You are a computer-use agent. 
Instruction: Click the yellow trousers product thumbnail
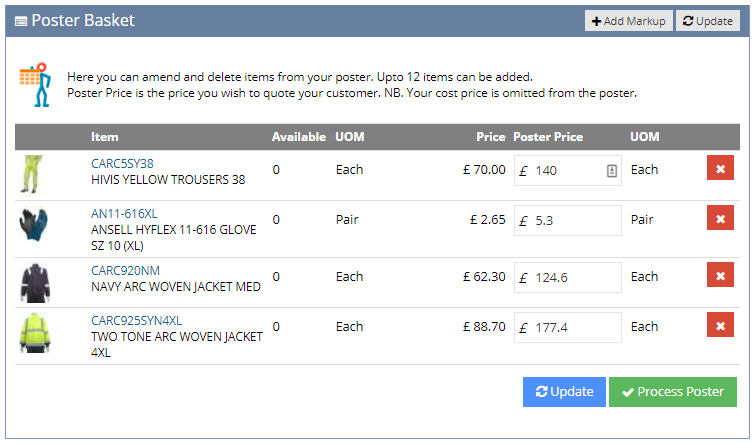33,174
